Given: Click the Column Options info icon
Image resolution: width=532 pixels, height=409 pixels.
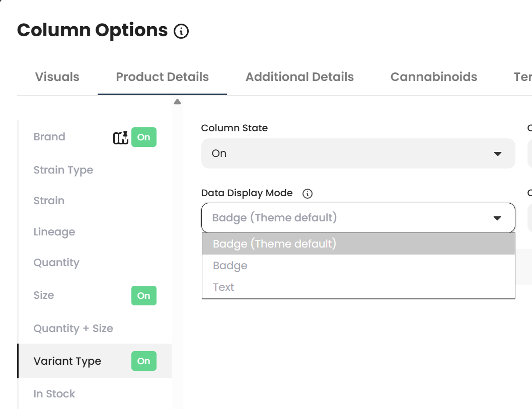Looking at the screenshot, I should click(x=181, y=32).
